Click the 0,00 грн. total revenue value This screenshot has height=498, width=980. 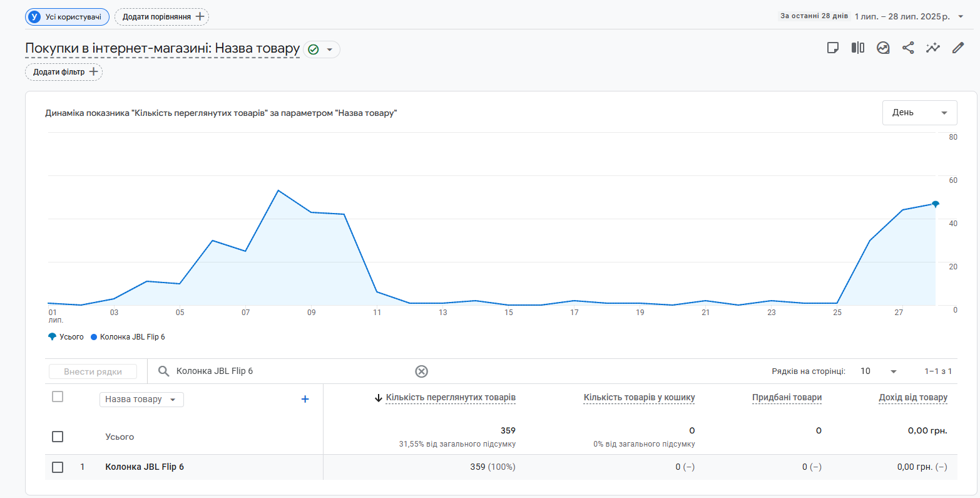coord(927,431)
